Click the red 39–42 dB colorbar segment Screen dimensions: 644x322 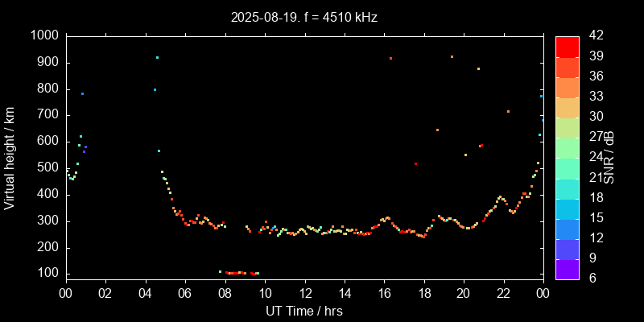567,47
